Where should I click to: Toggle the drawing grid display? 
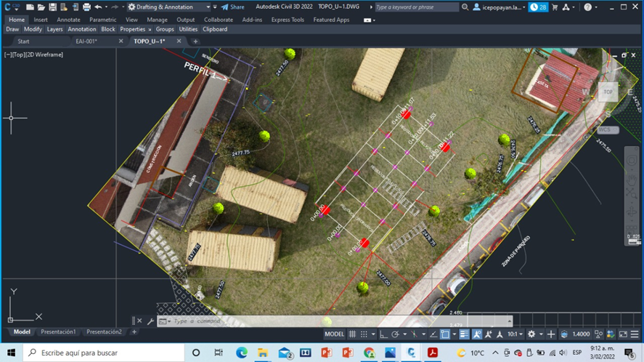pyautogui.click(x=352, y=334)
